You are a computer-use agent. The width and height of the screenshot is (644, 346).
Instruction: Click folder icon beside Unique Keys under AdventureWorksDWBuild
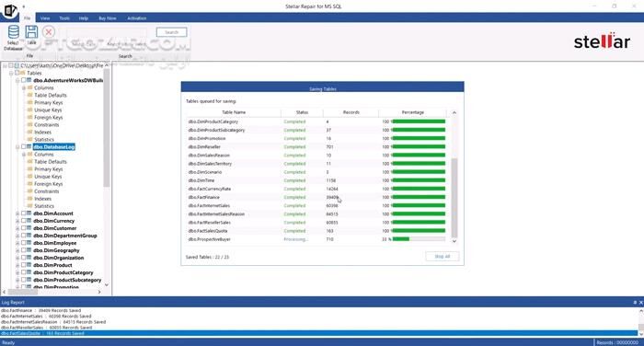coord(29,110)
